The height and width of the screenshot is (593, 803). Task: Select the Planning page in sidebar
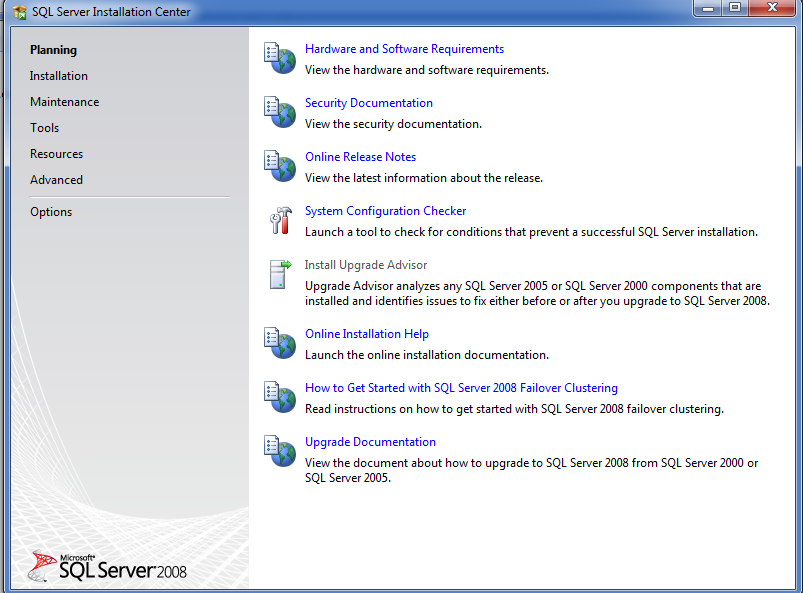[x=53, y=50]
